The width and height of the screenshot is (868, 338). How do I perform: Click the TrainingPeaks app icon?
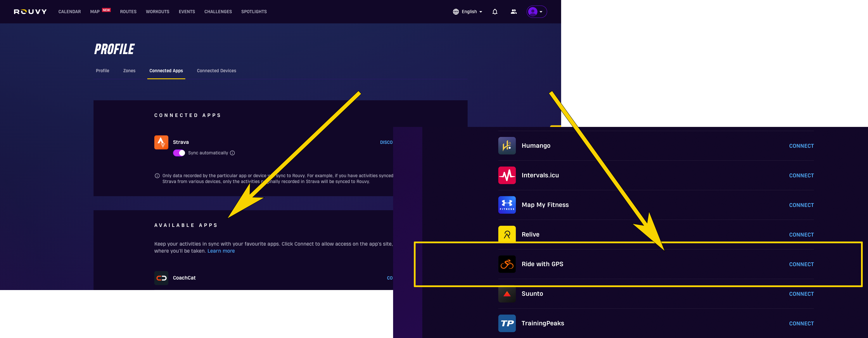coord(507,323)
